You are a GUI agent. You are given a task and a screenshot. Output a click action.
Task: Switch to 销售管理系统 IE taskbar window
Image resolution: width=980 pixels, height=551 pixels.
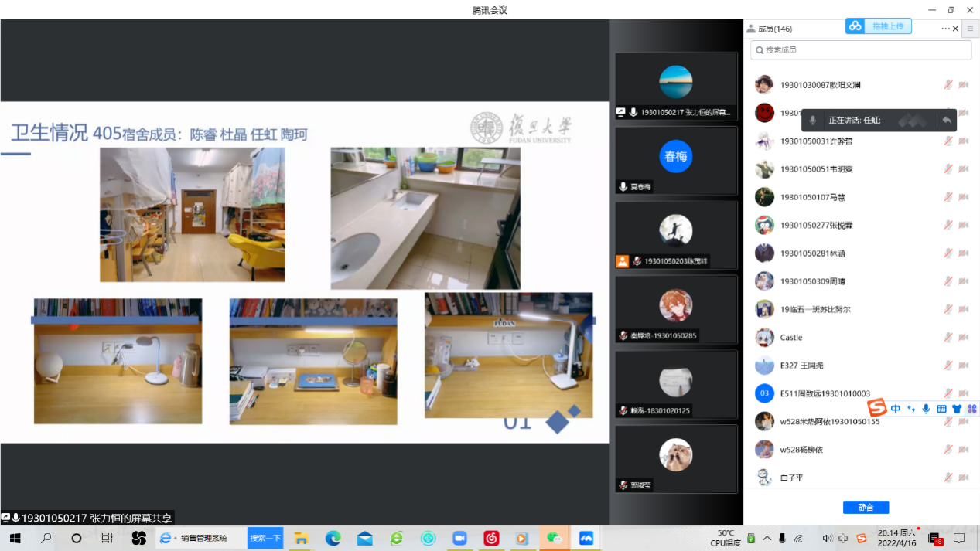click(x=200, y=538)
